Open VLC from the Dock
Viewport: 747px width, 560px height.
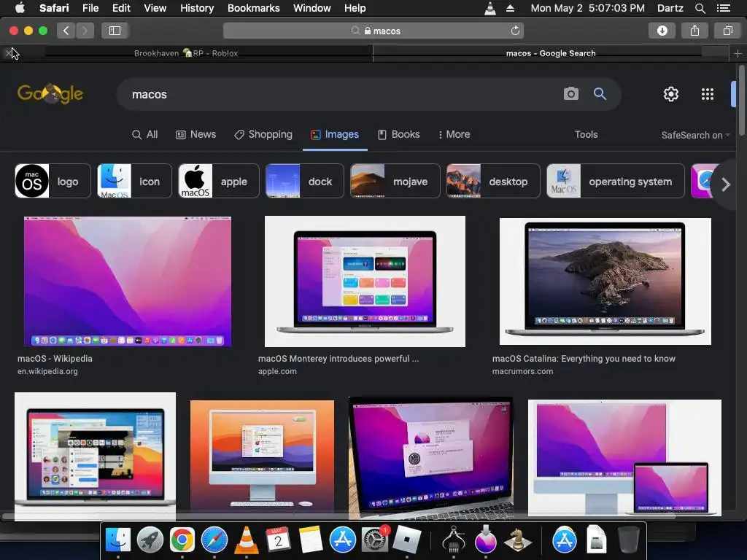tap(247, 540)
